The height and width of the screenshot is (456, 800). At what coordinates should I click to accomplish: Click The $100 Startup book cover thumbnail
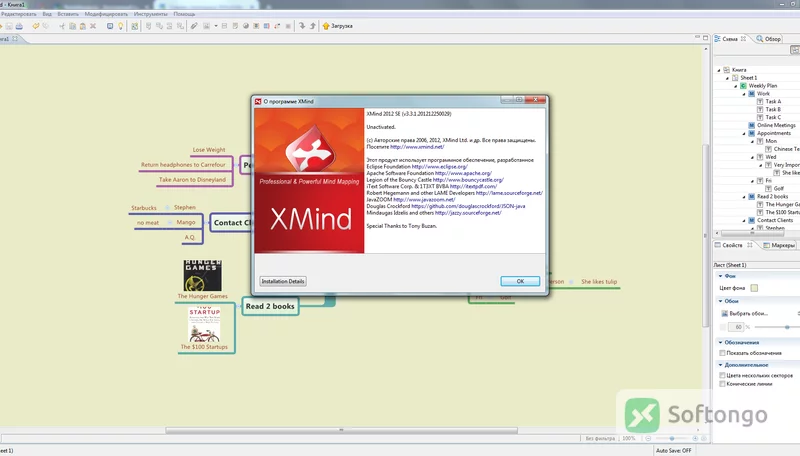[x=204, y=324]
